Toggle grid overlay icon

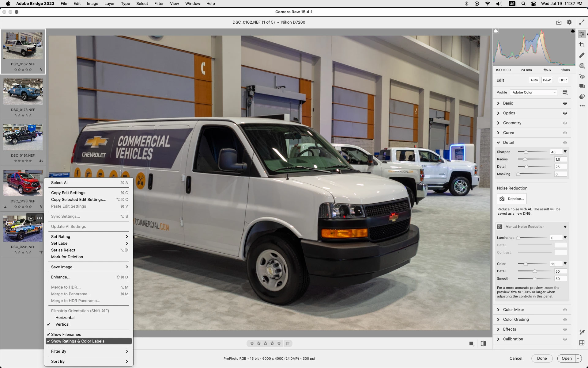point(582,343)
